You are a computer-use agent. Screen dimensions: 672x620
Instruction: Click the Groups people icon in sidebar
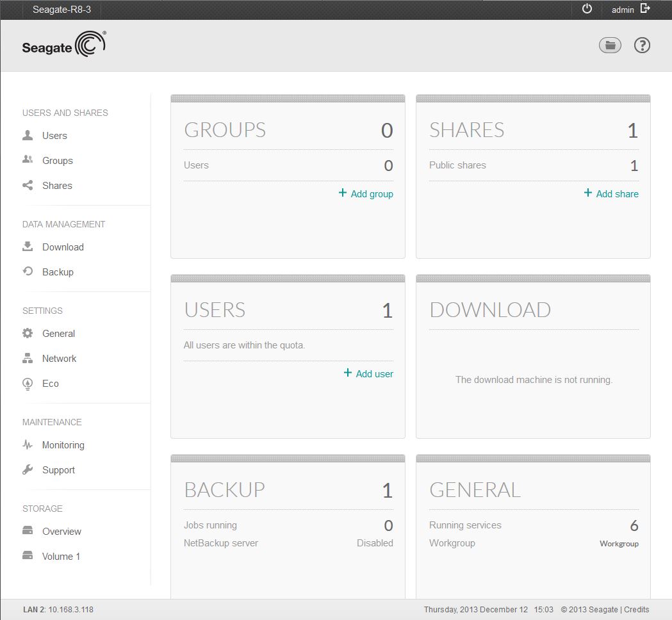(28, 160)
